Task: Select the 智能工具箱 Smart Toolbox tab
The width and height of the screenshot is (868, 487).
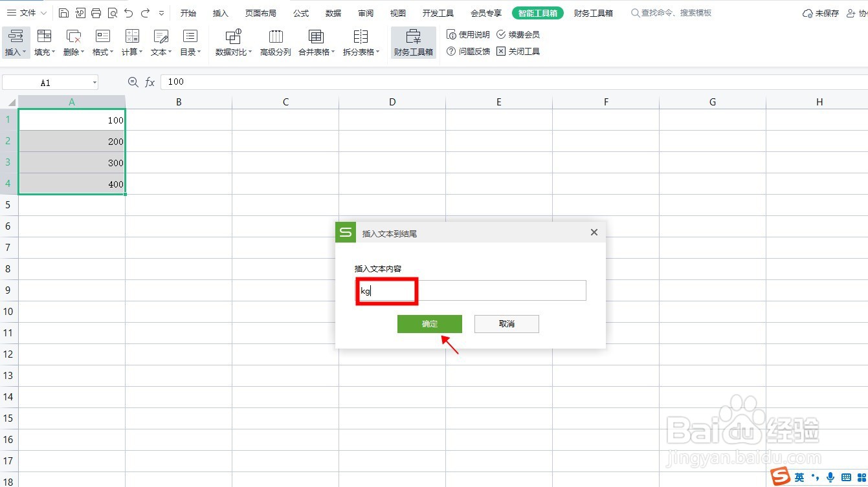Action: tap(538, 13)
